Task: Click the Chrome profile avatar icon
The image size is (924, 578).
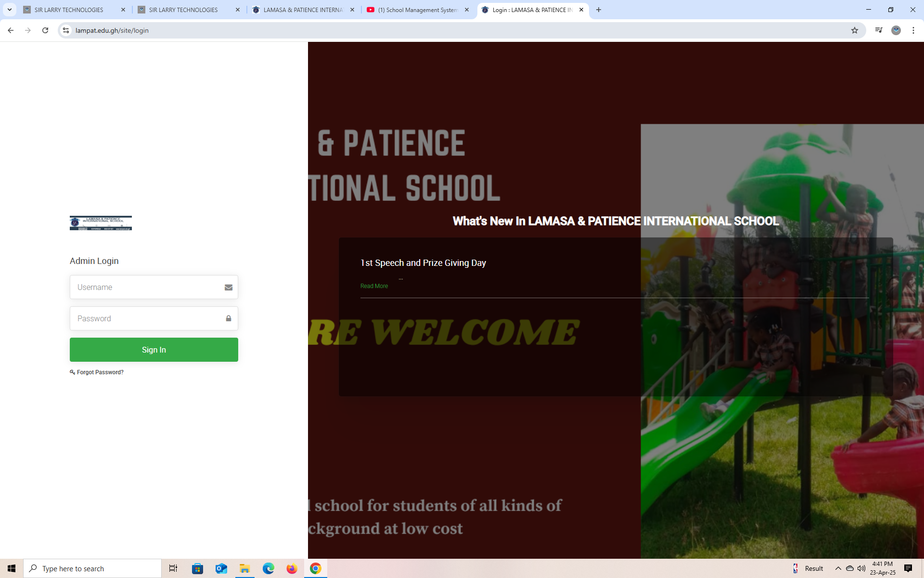Action: point(896,30)
